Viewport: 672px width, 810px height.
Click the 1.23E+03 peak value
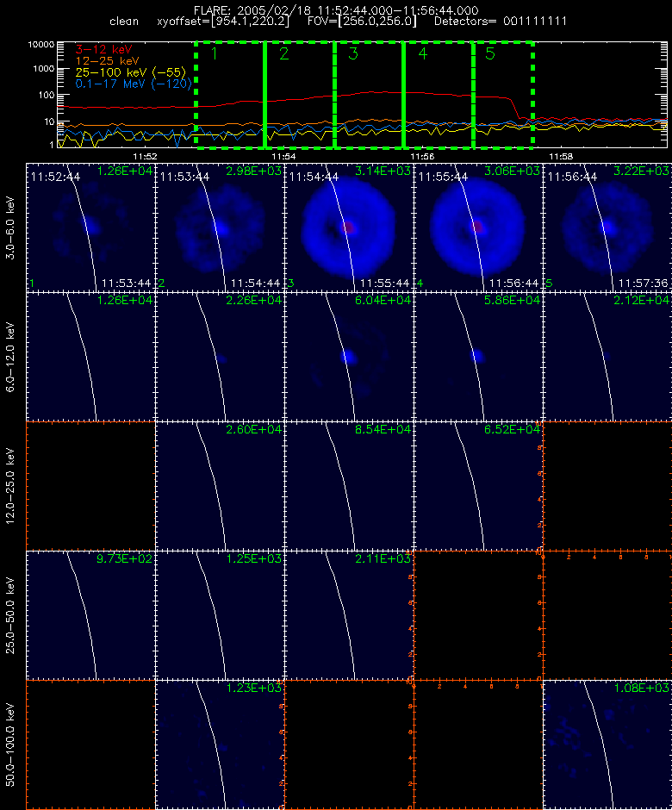point(253,688)
